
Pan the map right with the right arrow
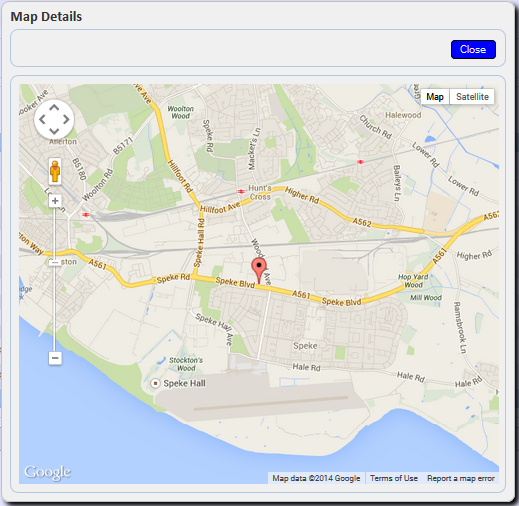pos(66,119)
